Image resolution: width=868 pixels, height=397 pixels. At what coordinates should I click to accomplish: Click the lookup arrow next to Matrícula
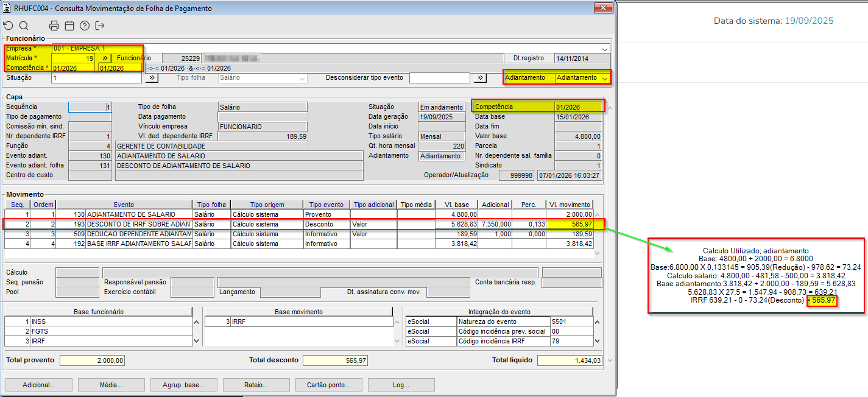click(x=104, y=58)
